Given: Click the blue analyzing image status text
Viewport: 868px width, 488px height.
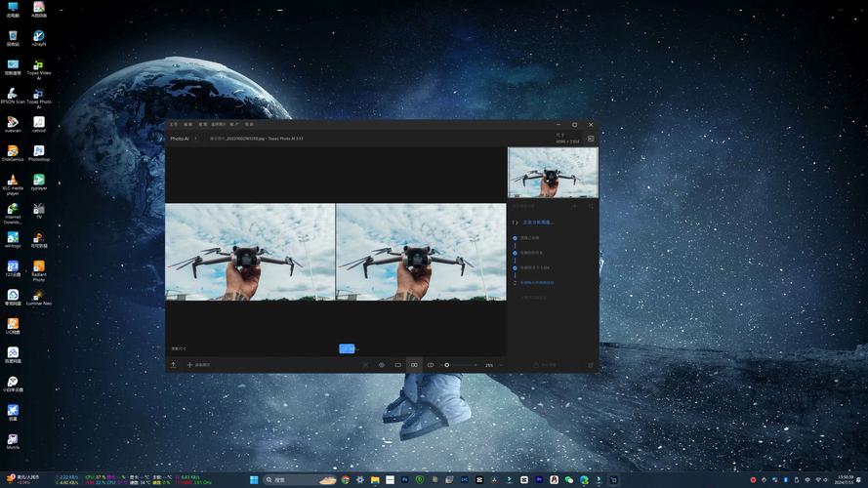Looking at the screenshot, I should click(538, 223).
